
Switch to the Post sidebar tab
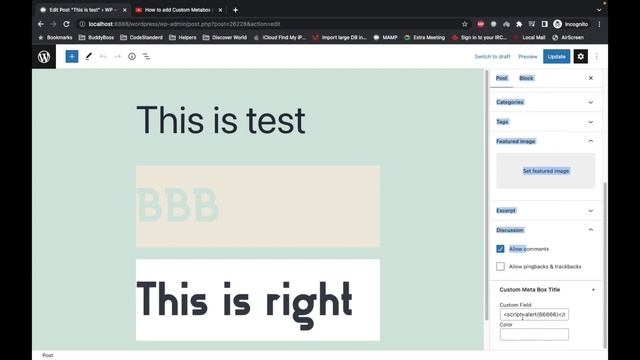[x=502, y=78]
